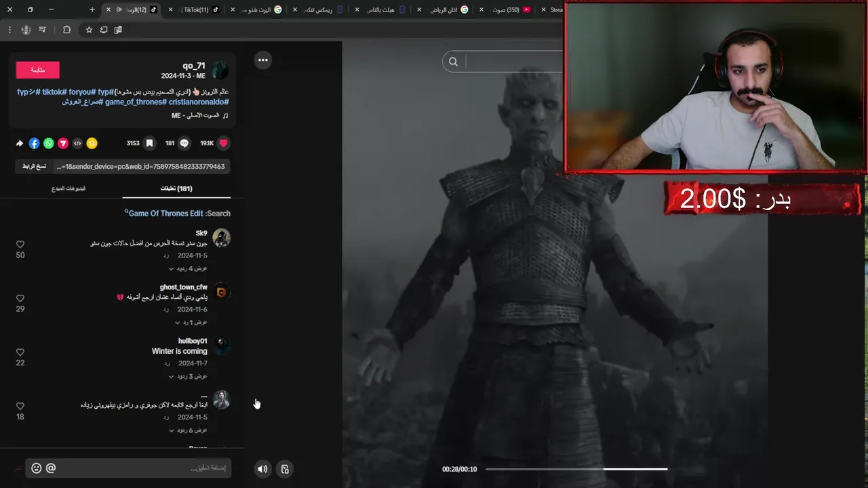This screenshot has height=488, width=868.
Task: Expand the 4 replies under Sk9's comment
Action: point(188,268)
